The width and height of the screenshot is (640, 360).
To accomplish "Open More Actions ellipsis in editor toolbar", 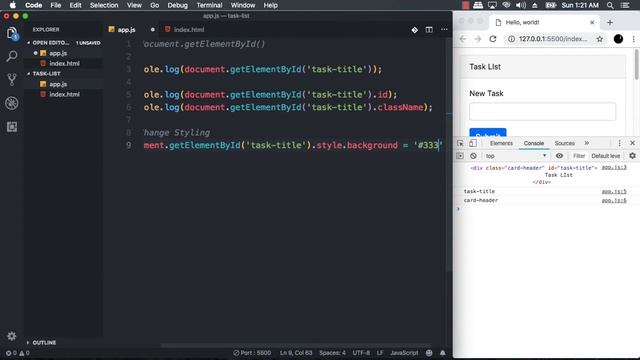I will click(444, 30).
